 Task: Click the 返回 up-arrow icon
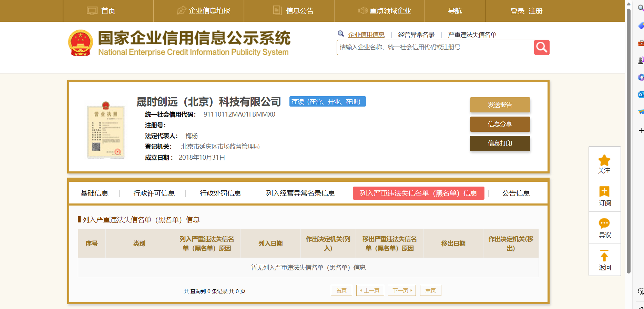click(604, 256)
